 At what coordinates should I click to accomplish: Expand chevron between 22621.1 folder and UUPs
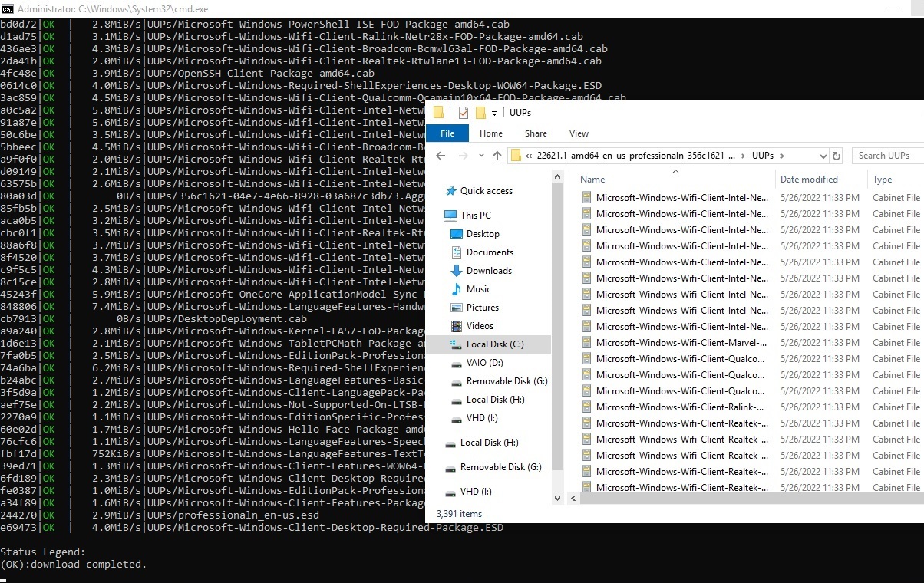(x=742, y=156)
